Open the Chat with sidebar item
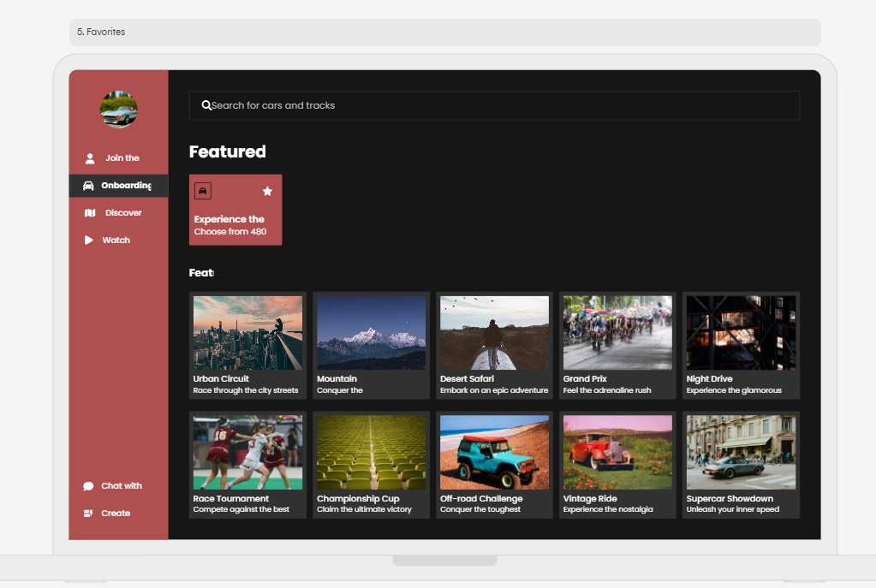The width and height of the screenshot is (876, 588). coord(118,486)
